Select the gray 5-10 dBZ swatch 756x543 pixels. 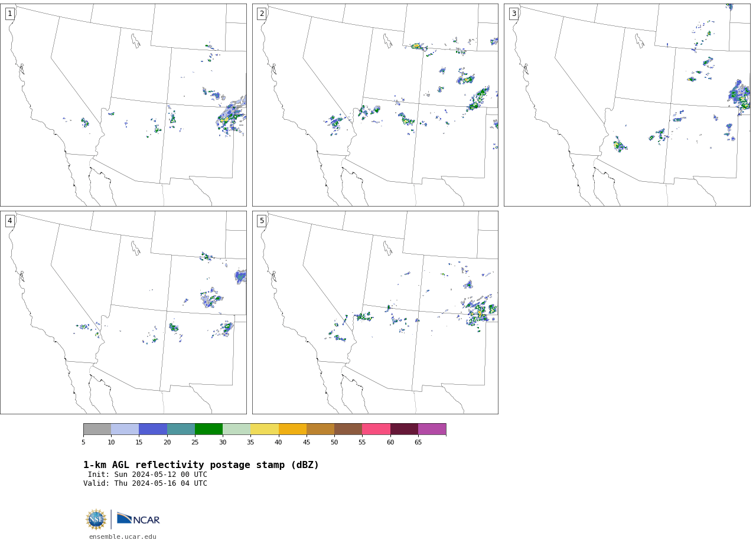(x=97, y=429)
